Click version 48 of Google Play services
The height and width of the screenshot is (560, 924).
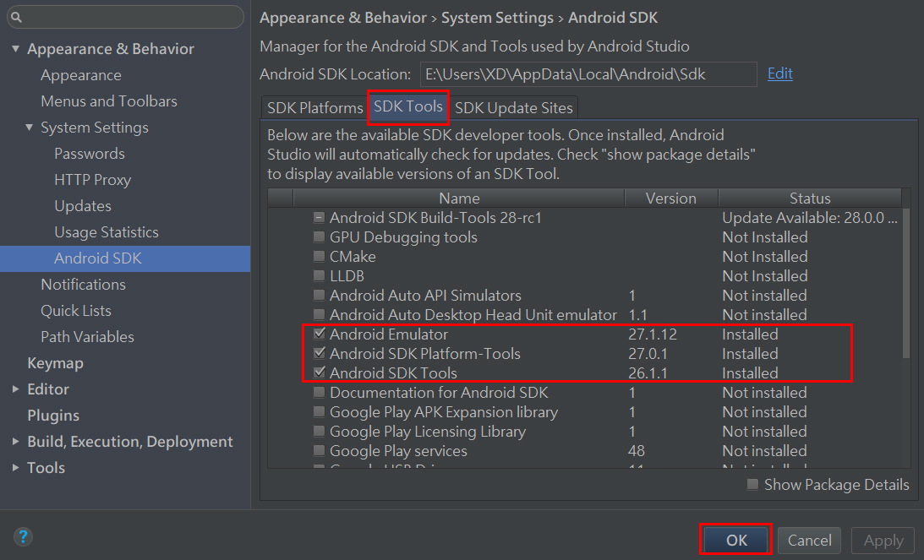pos(637,451)
